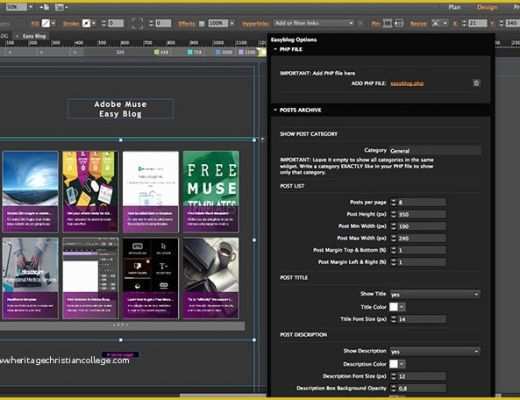Collapse the POSTS ARCHIVE section

click(x=275, y=110)
